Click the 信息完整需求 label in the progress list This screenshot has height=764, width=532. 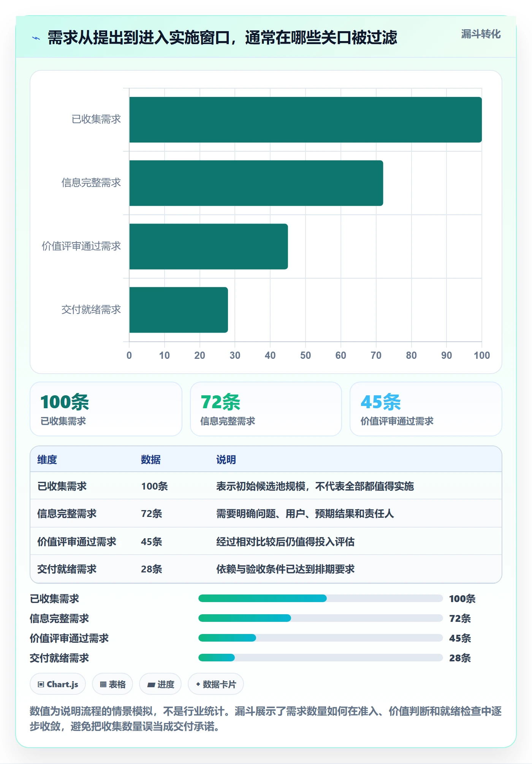pos(59,618)
